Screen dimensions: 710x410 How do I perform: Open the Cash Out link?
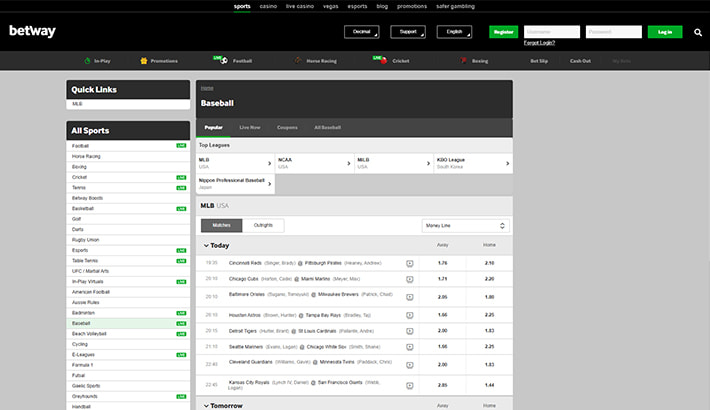pyautogui.click(x=580, y=61)
